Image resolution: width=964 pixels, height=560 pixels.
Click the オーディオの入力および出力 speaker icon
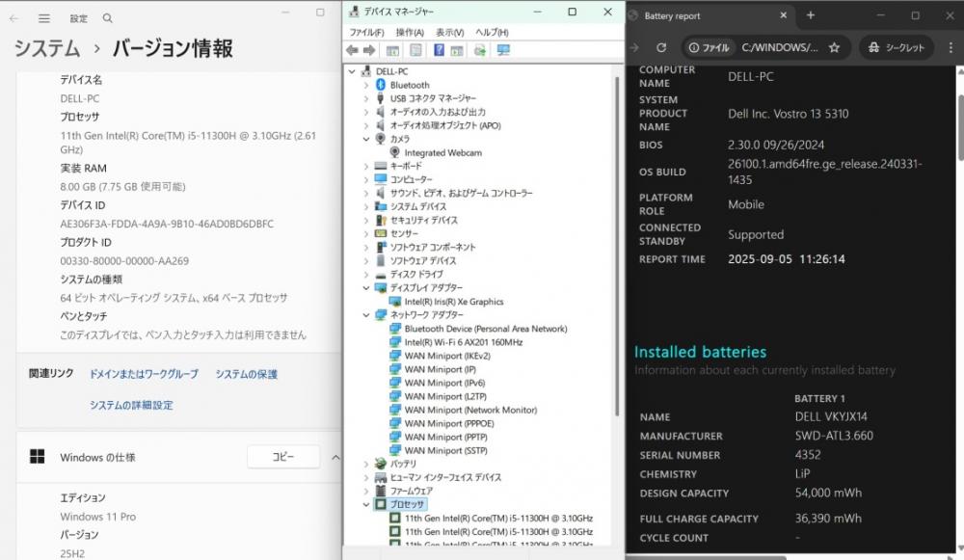[x=381, y=112]
